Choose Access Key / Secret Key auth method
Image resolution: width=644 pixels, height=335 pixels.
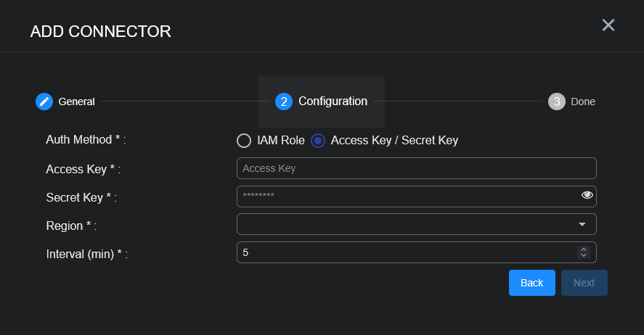coord(318,141)
